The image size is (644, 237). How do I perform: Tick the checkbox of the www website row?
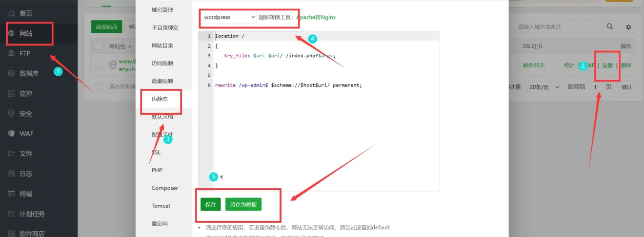click(99, 65)
